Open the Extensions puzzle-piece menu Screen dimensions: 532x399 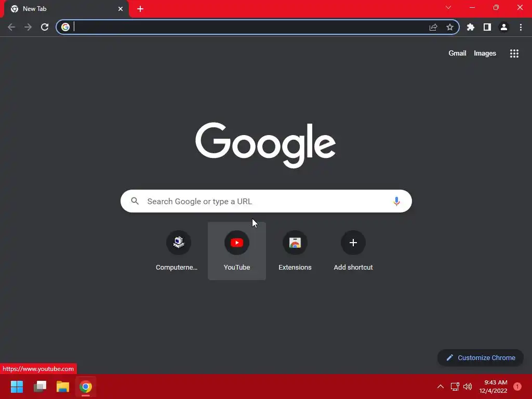(471, 27)
